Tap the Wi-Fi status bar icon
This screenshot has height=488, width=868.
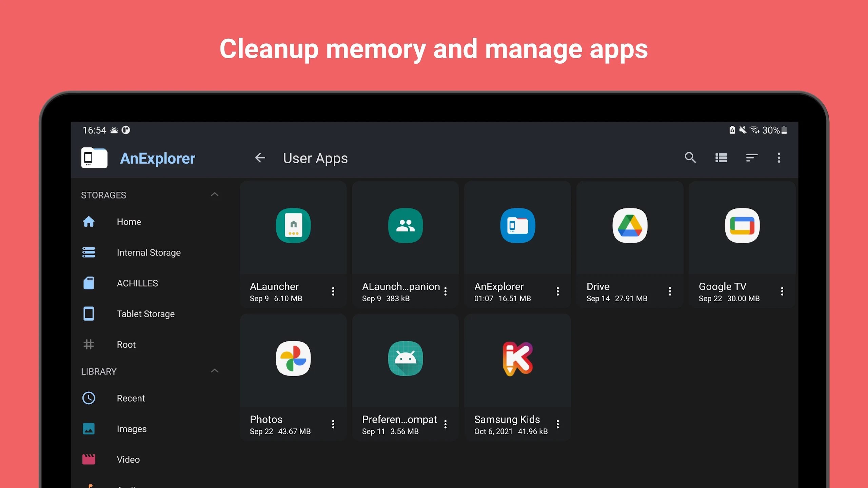tap(754, 130)
